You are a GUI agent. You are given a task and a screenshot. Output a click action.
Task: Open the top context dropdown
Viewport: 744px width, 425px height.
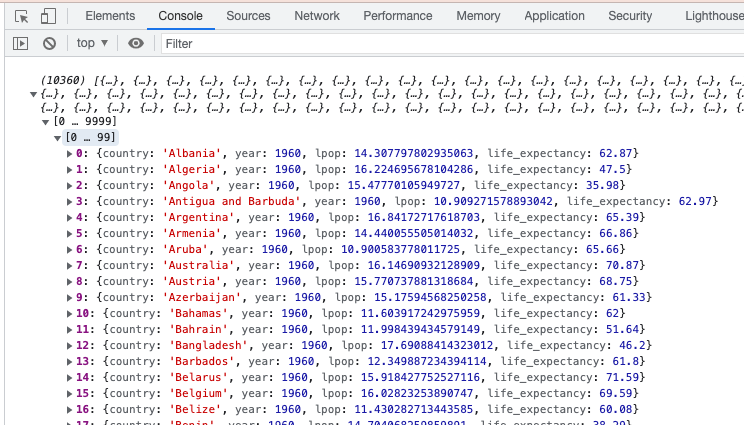(x=92, y=43)
